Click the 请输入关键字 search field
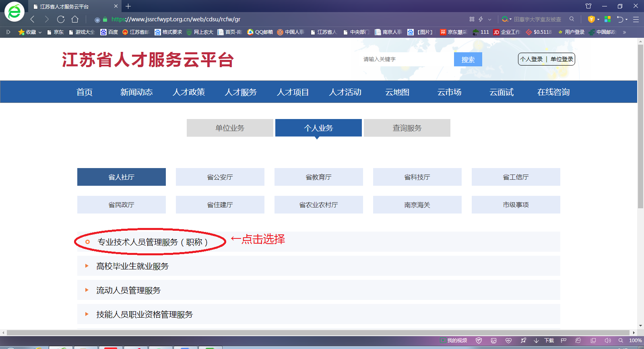 pyautogui.click(x=407, y=59)
